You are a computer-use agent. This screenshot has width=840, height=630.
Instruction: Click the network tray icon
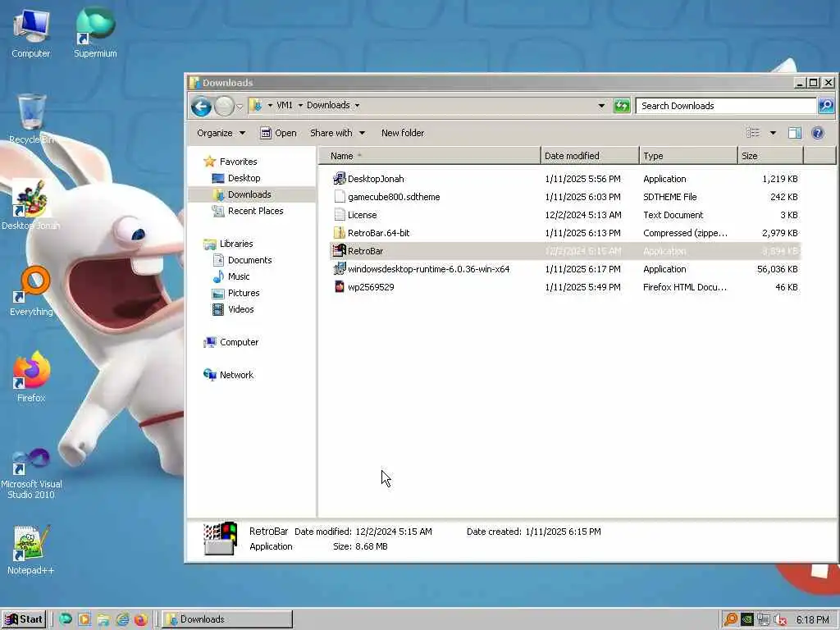[x=764, y=620]
